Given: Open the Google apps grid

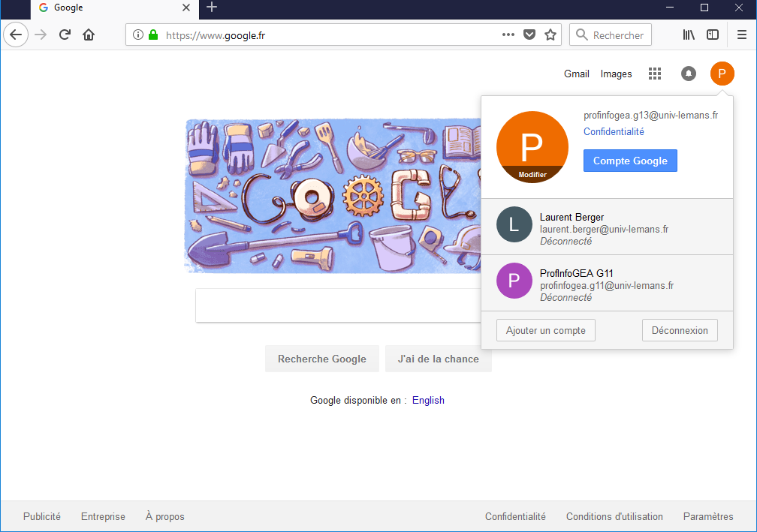Looking at the screenshot, I should point(655,74).
